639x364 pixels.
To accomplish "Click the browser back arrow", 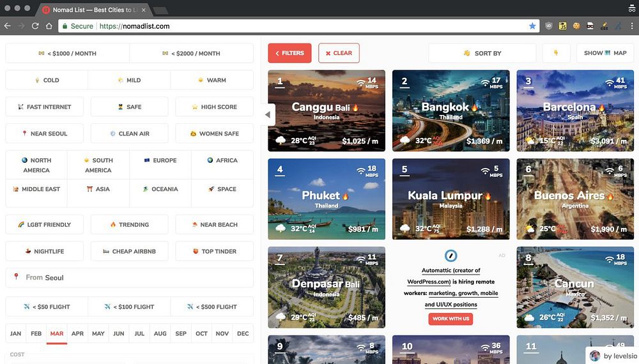I will click(x=7, y=26).
